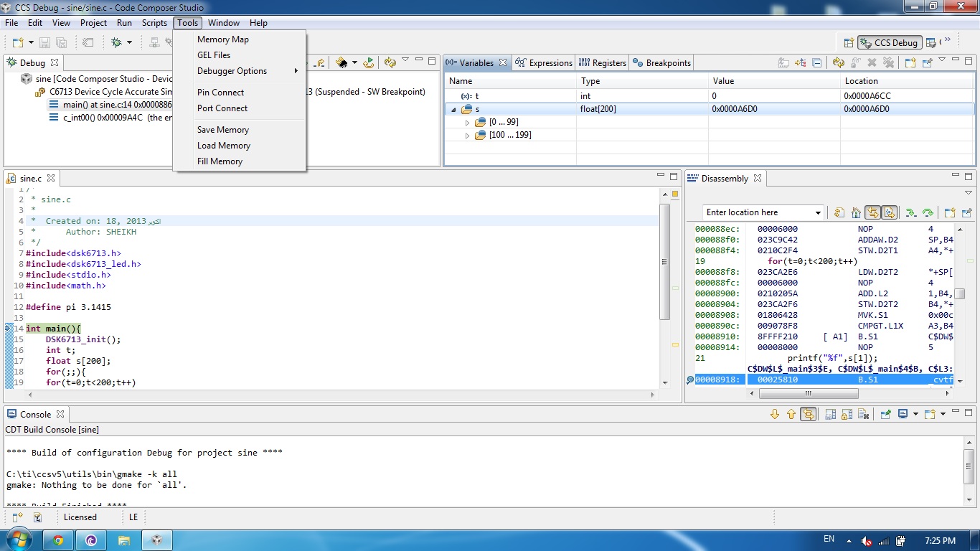Choose Port Connect from Tools menu

point(222,108)
